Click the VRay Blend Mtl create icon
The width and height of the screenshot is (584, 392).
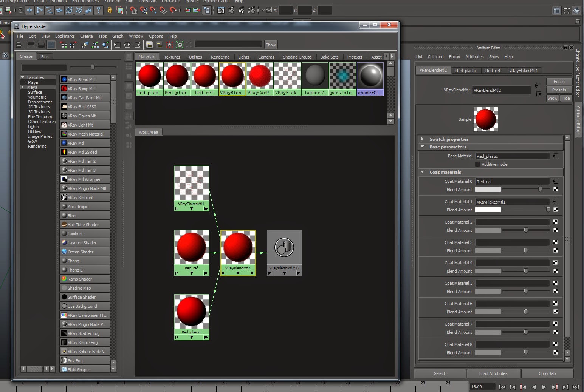pos(64,80)
